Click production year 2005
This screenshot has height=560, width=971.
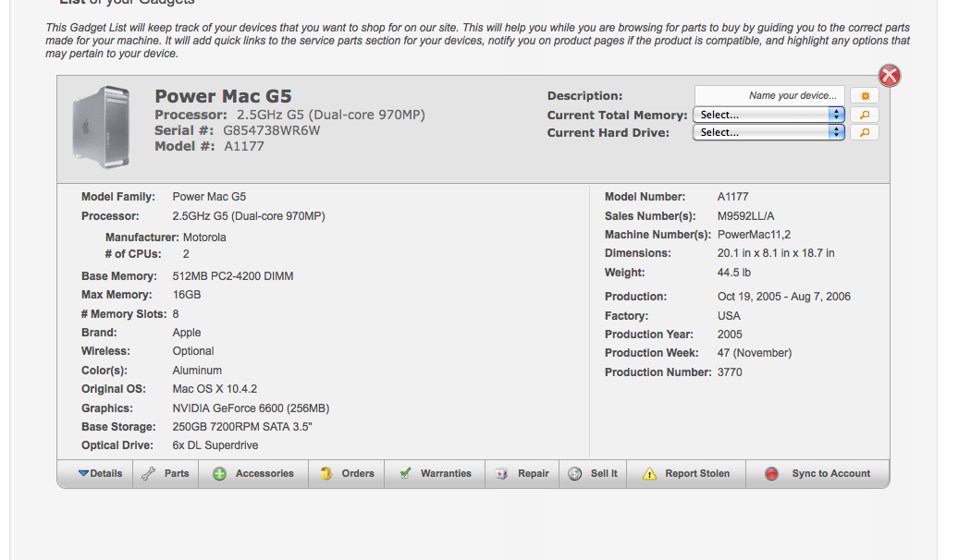730,335
